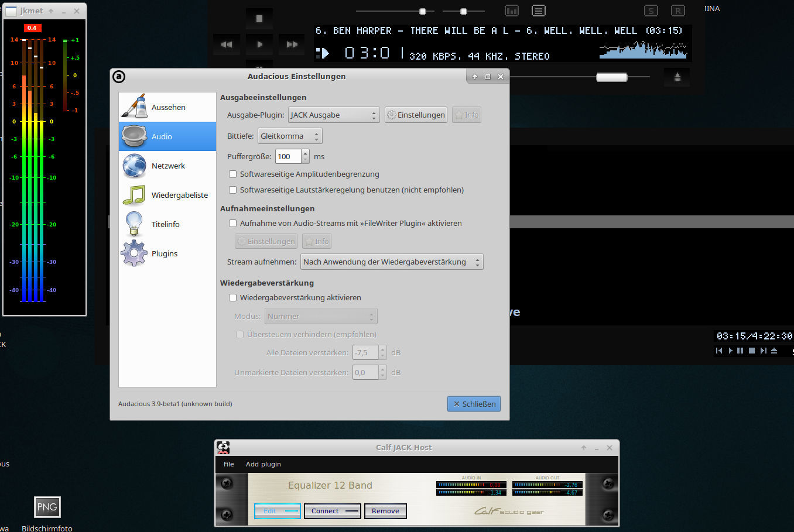Click small play icon in the playlist footer

coord(730,351)
